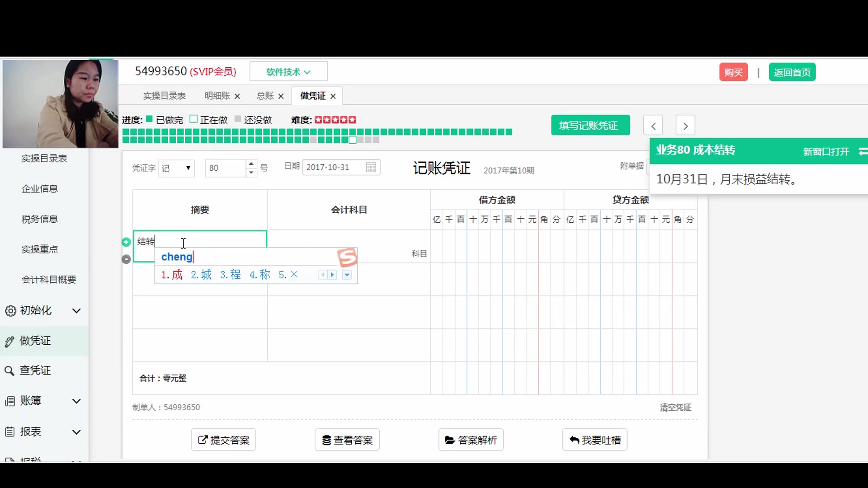Click the 做凭证 pencil icon

pyautogui.click(x=9, y=342)
